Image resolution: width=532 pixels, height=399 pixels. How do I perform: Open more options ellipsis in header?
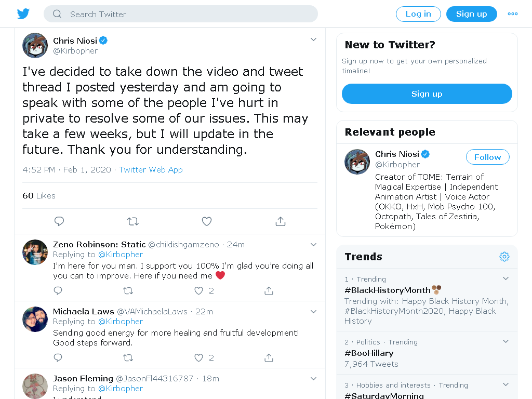(x=513, y=14)
